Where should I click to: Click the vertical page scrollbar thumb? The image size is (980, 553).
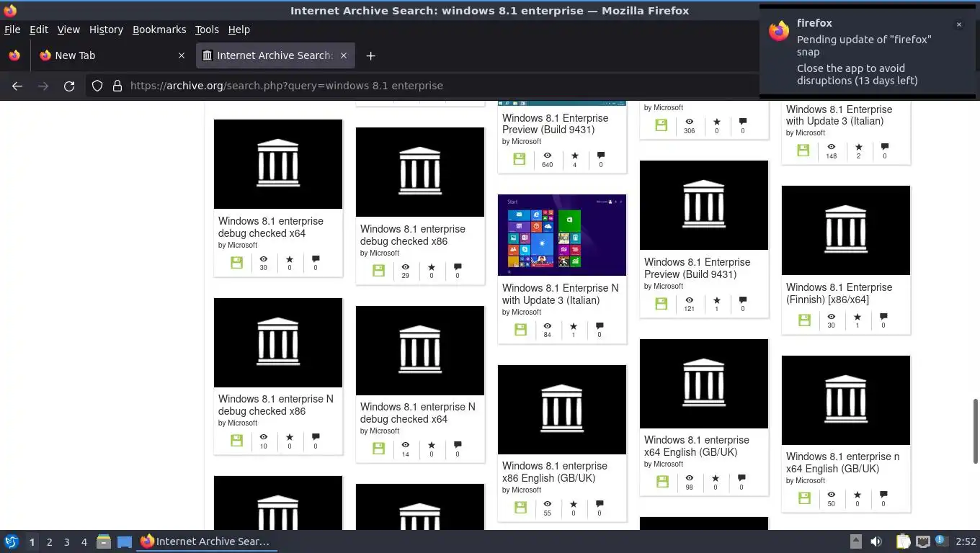(x=976, y=431)
